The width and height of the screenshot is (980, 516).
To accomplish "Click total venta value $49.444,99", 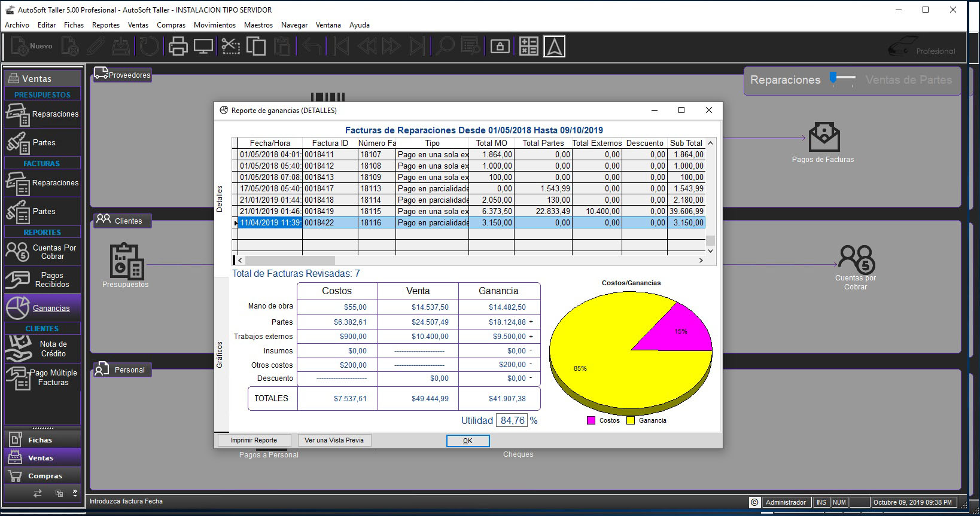I will click(x=430, y=398).
